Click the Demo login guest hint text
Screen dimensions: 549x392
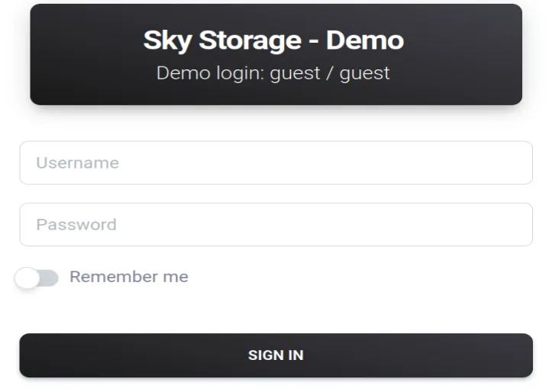(x=273, y=73)
